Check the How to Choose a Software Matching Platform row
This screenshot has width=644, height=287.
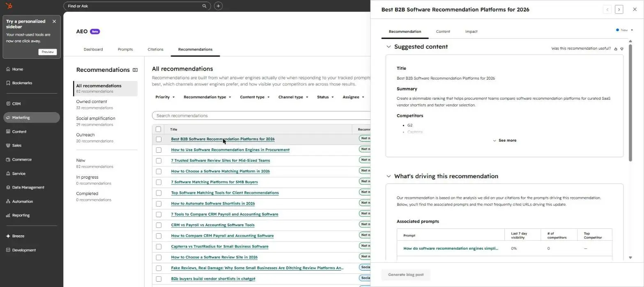point(159,171)
